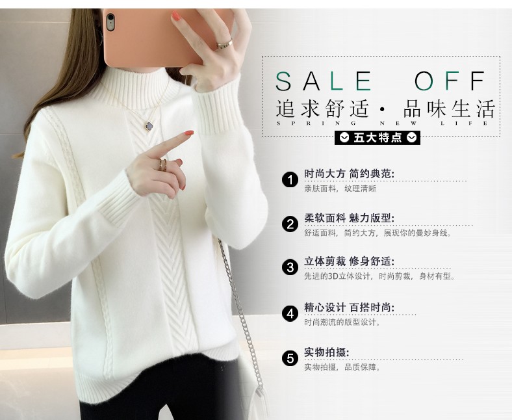Image resolution: width=512 pixels, height=420 pixels.
Task: Click the black circle number 2 icon
Action: [290, 224]
